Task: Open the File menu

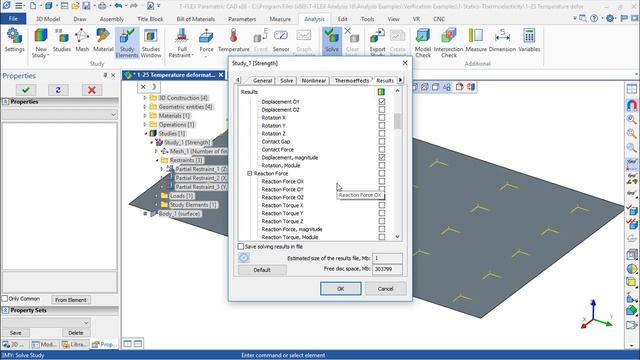Action: [x=13, y=19]
